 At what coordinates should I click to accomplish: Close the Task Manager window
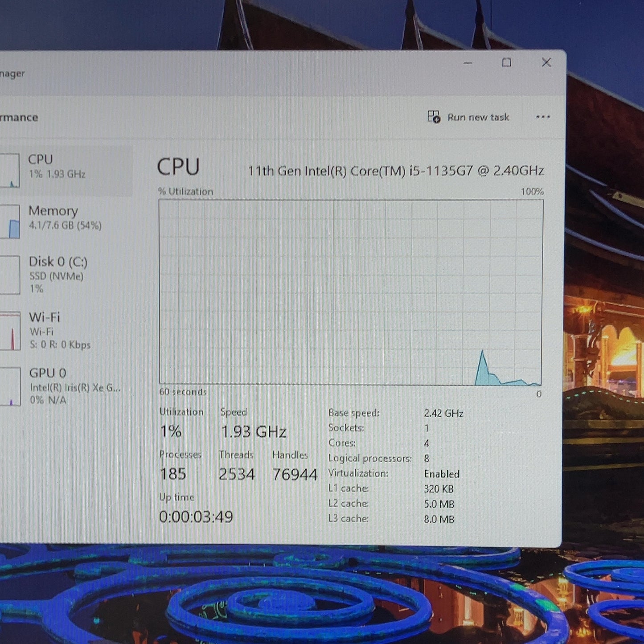coord(546,62)
